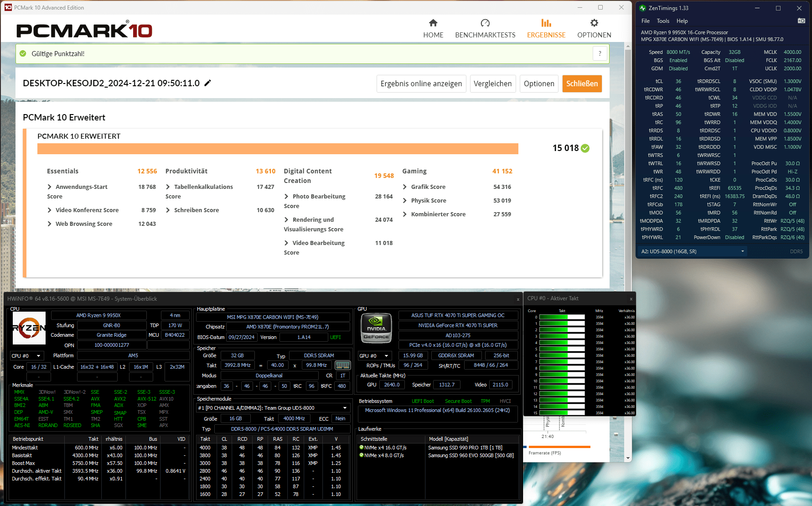Click Ergebnis online anzeigen button
This screenshot has width=812, height=506.
tap(421, 83)
